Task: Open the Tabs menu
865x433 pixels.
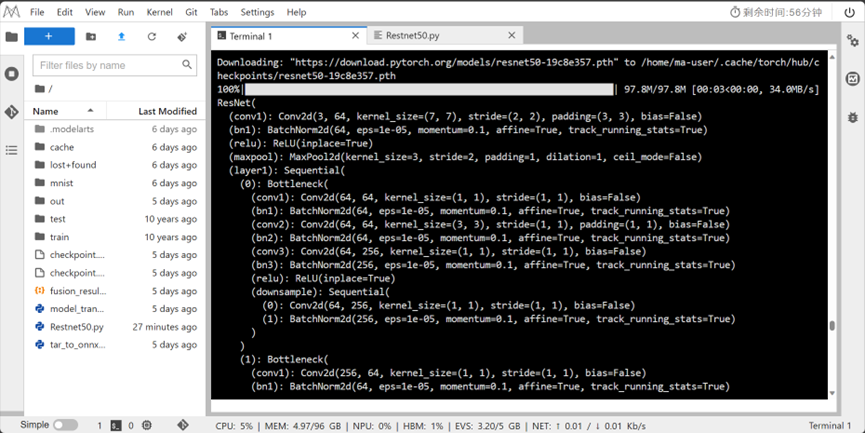Action: tap(219, 12)
